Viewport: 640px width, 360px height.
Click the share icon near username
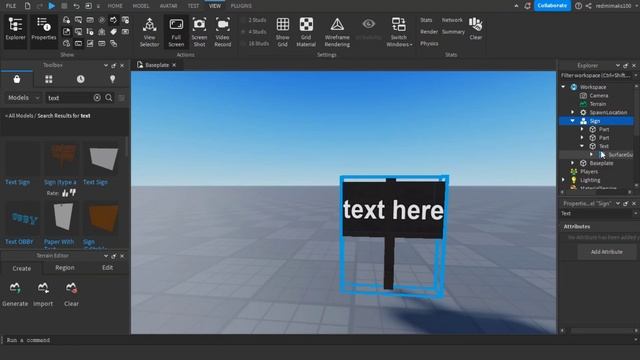pos(589,6)
